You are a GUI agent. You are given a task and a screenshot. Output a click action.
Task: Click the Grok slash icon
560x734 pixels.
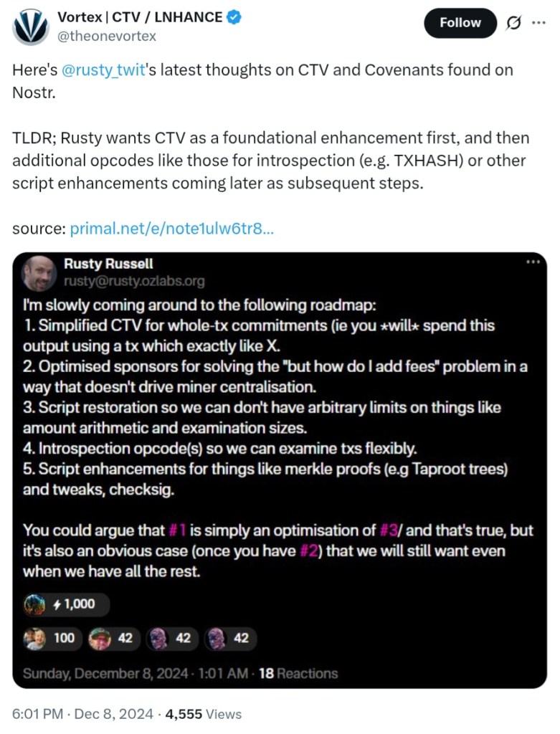pyautogui.click(x=513, y=23)
